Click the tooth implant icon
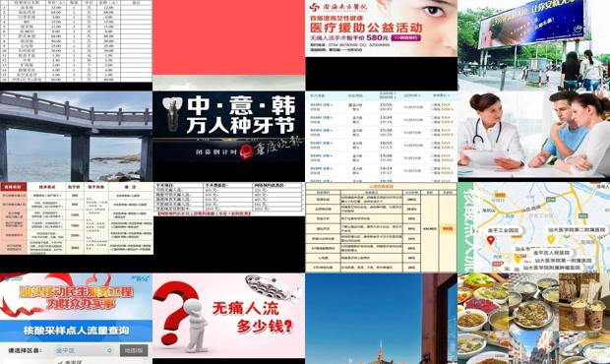Image resolution: width=610 pixels, height=364 pixels. pos(172,113)
